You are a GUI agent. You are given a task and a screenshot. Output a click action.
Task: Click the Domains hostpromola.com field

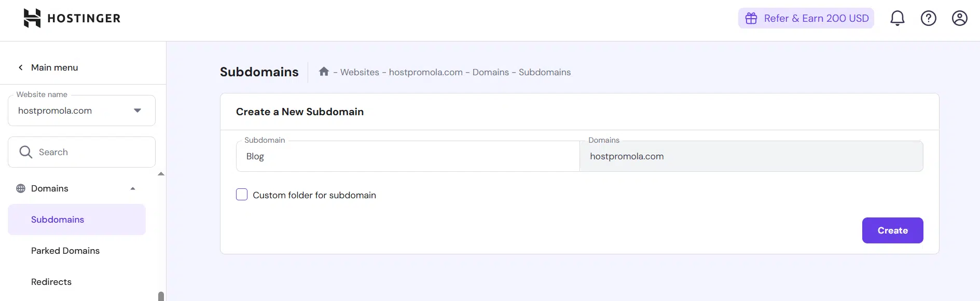pyautogui.click(x=751, y=156)
